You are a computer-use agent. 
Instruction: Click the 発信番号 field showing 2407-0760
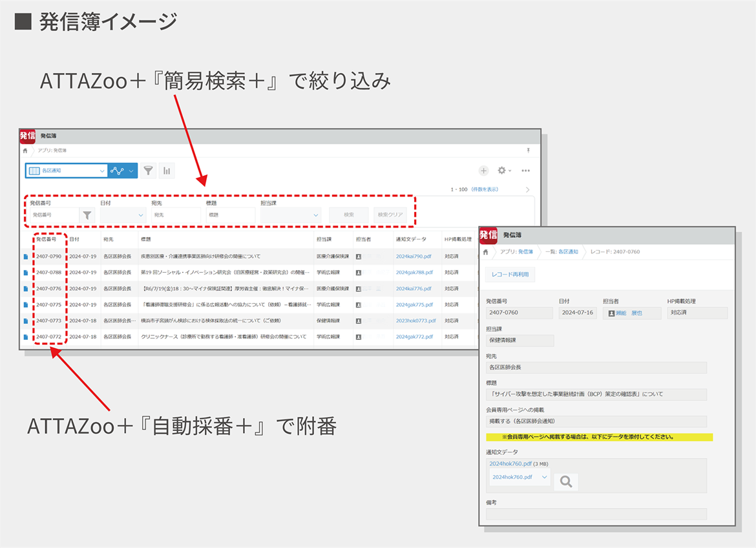pyautogui.click(x=520, y=313)
